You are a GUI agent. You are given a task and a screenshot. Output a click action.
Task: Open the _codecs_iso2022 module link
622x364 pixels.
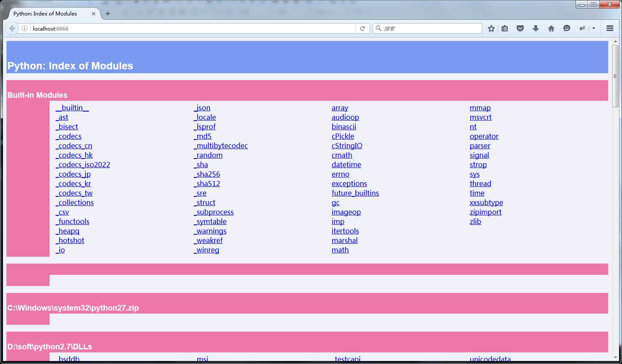coord(83,165)
